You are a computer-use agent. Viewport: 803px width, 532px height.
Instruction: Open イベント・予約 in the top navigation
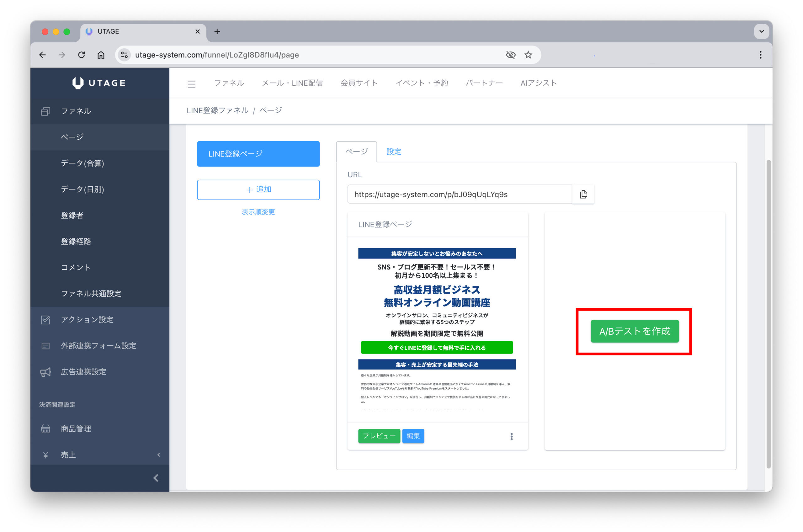pos(422,83)
